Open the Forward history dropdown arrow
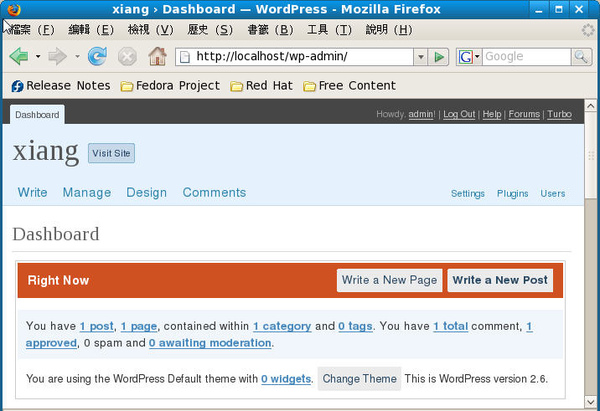The width and height of the screenshot is (600, 411). pos(77,57)
